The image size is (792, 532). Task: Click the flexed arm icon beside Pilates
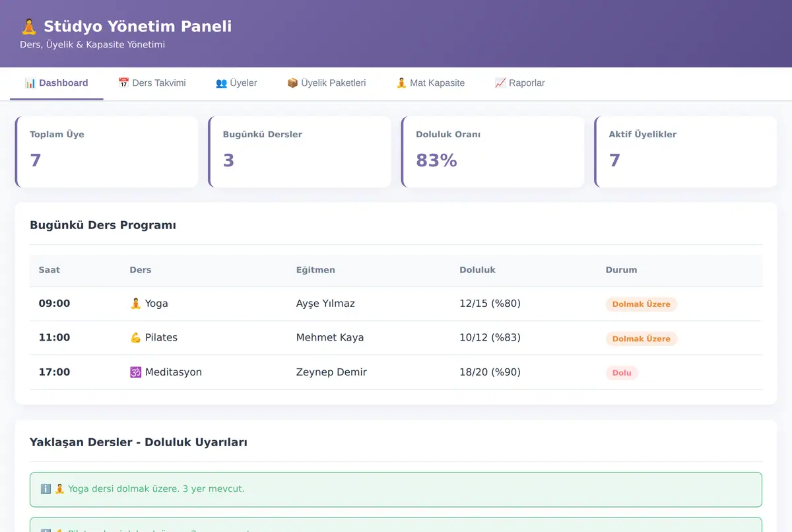(136, 338)
